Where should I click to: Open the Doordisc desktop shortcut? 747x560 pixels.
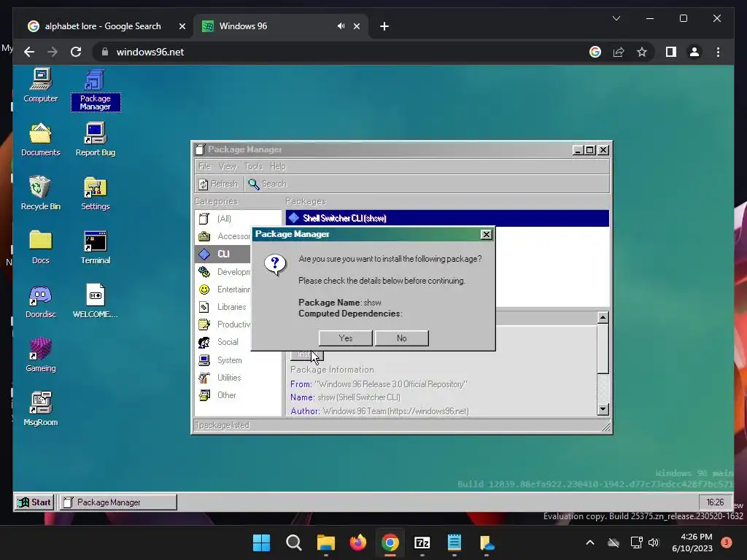[x=41, y=302]
